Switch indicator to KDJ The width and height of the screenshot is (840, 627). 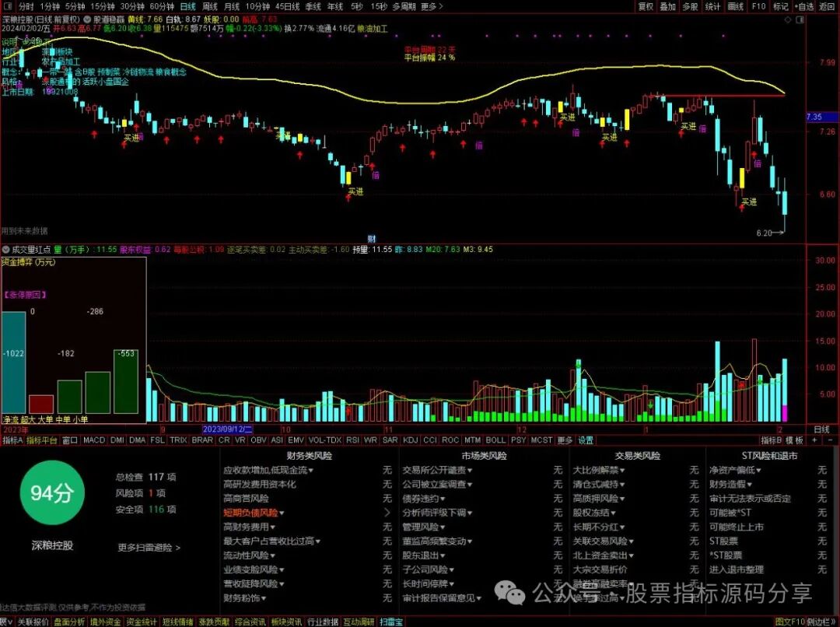click(411, 440)
